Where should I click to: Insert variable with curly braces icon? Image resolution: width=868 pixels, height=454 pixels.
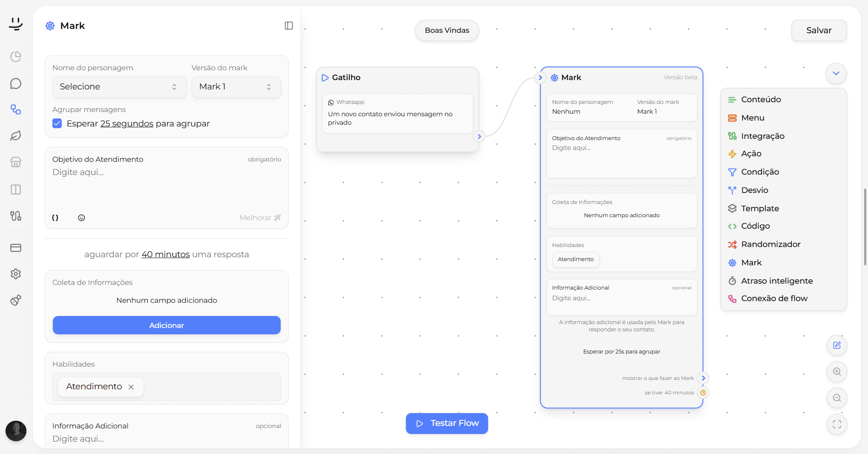(55, 218)
